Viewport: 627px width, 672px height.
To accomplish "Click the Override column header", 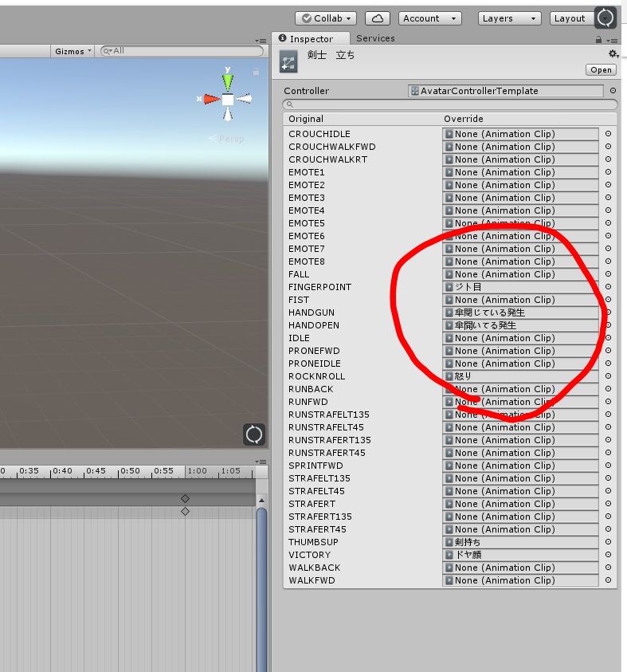I will point(464,119).
